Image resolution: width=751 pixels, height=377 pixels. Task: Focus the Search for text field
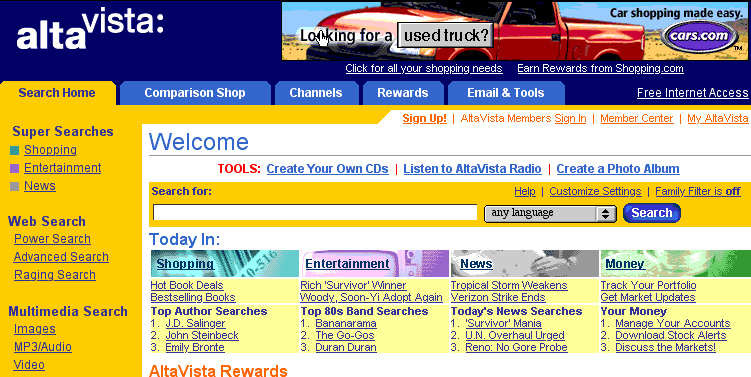click(x=315, y=213)
